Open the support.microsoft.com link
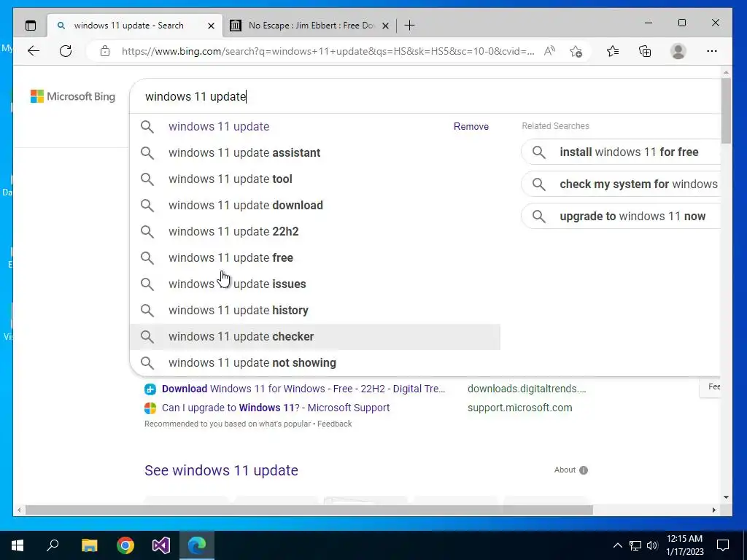Screen dimensions: 747x560 tap(519, 408)
